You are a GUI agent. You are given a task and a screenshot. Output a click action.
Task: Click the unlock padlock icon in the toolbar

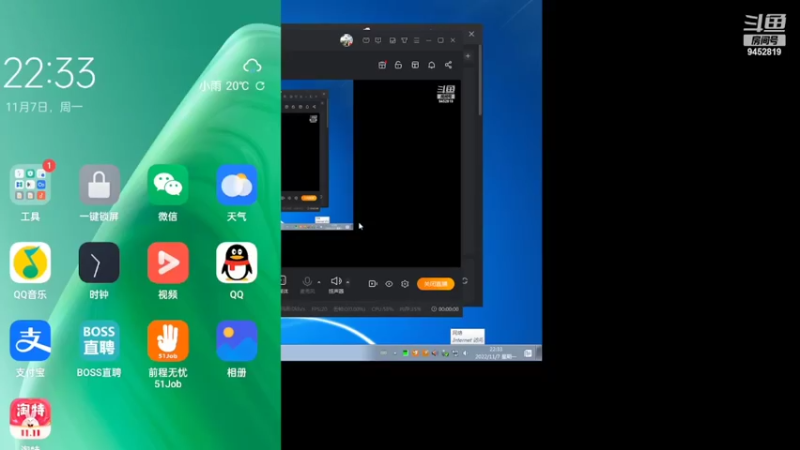(x=398, y=65)
